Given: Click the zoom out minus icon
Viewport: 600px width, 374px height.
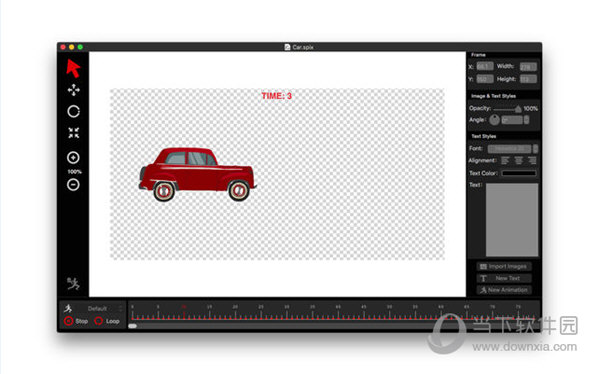Looking at the screenshot, I should pos(73,185).
